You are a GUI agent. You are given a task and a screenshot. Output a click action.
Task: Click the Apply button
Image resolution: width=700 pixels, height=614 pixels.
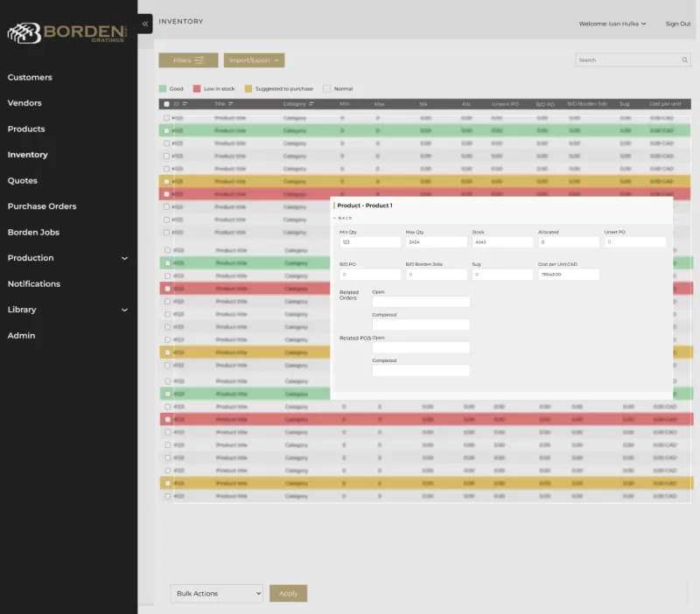coord(288,593)
